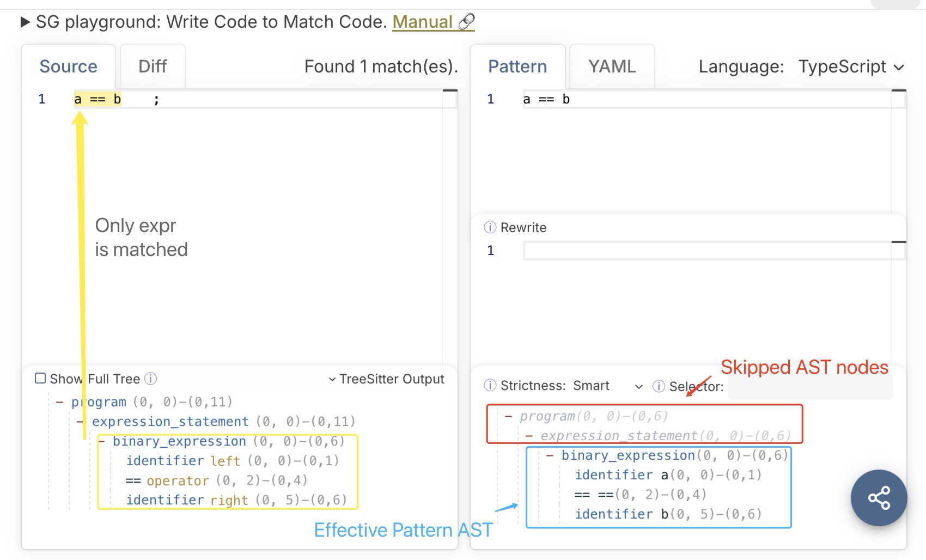Collapse the SG playground disclosure triangle
The image size is (926, 560).
(25, 22)
